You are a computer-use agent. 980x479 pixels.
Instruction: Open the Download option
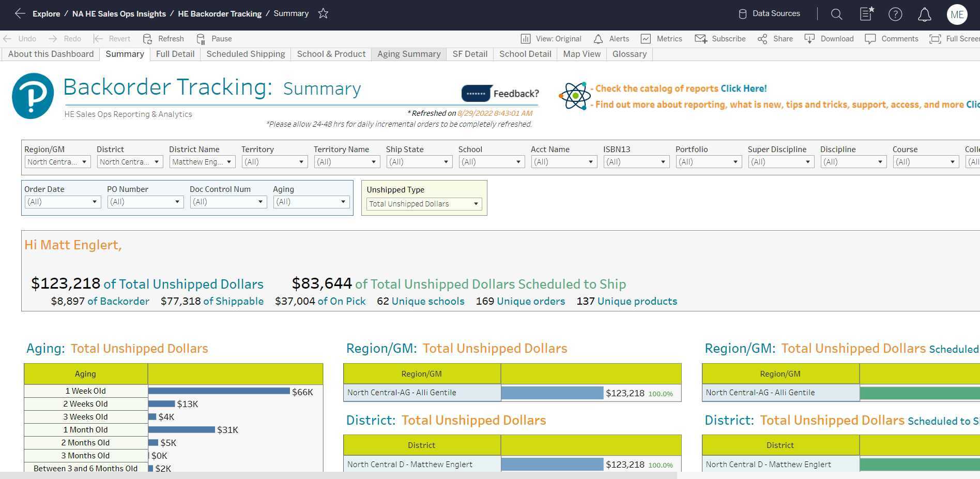pos(829,39)
